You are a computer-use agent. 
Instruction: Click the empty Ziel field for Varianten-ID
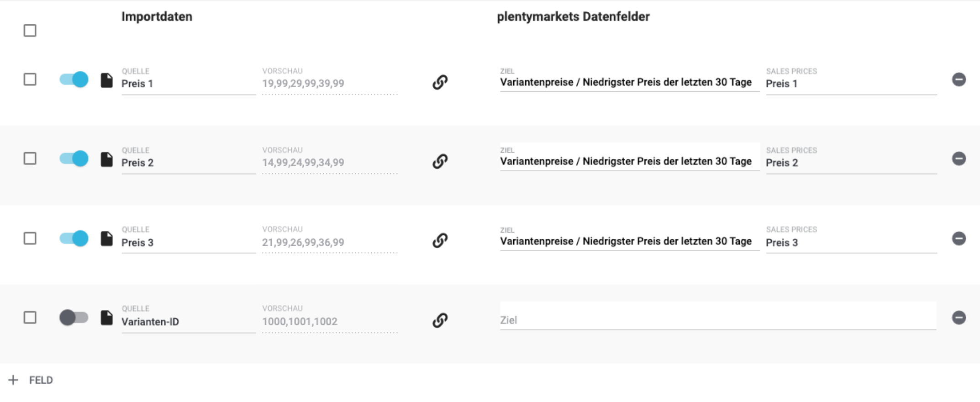click(717, 320)
